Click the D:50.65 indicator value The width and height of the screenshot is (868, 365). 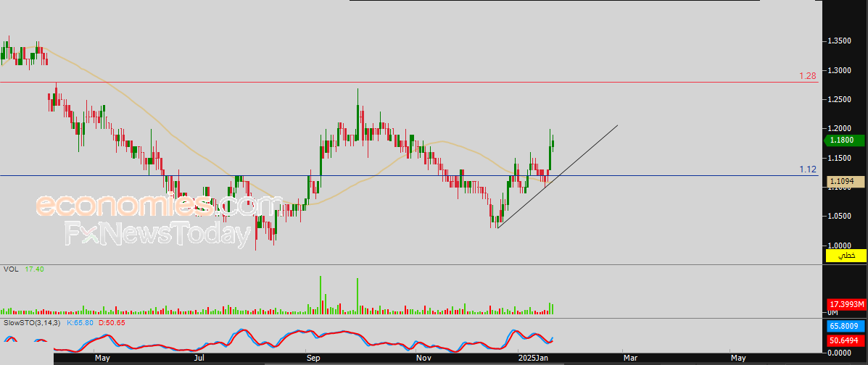click(x=113, y=322)
